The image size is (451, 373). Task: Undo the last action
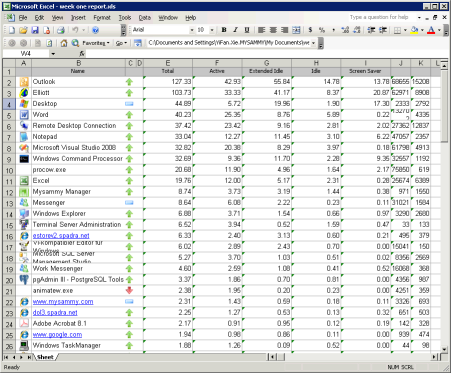75,30
